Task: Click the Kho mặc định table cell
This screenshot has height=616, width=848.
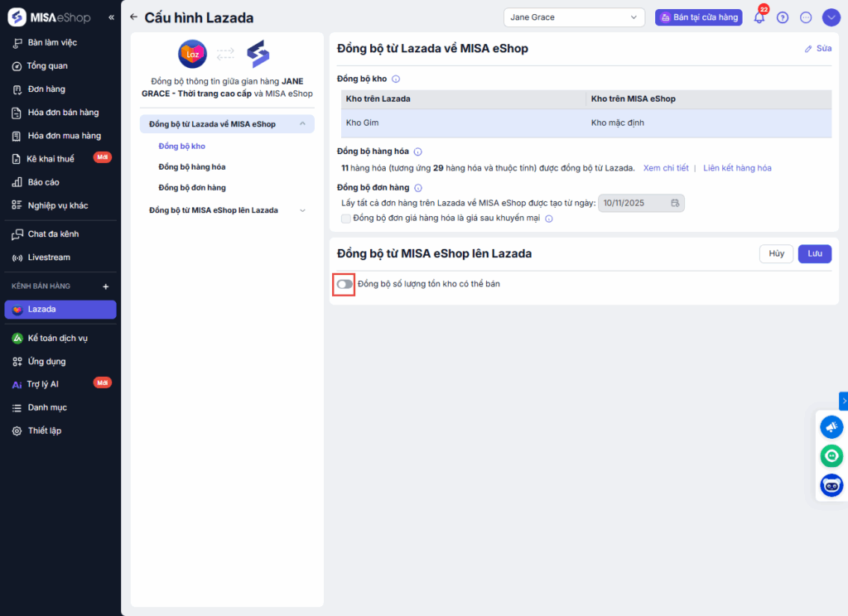Action: (709, 123)
